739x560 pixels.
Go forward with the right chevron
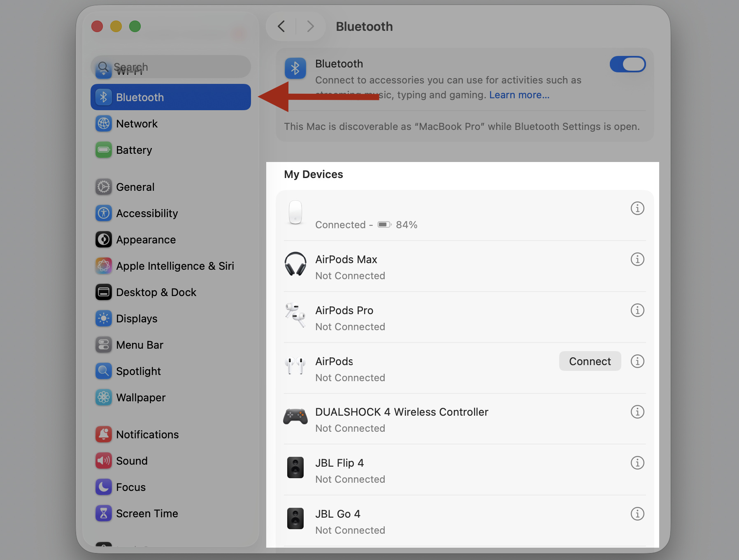pos(310,27)
